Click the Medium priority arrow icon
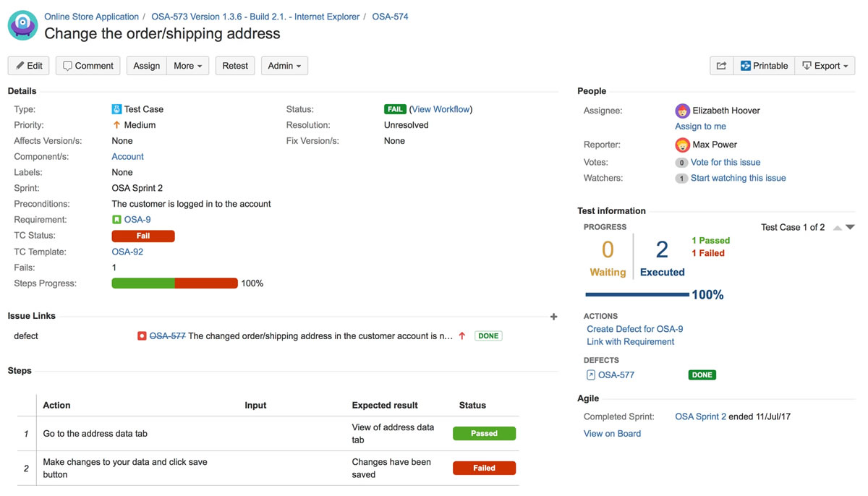 point(116,125)
